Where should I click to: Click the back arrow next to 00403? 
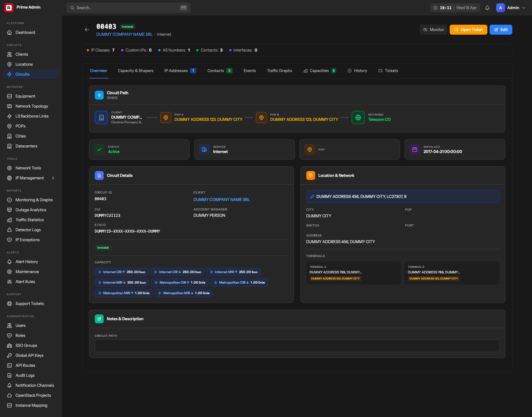tap(87, 30)
